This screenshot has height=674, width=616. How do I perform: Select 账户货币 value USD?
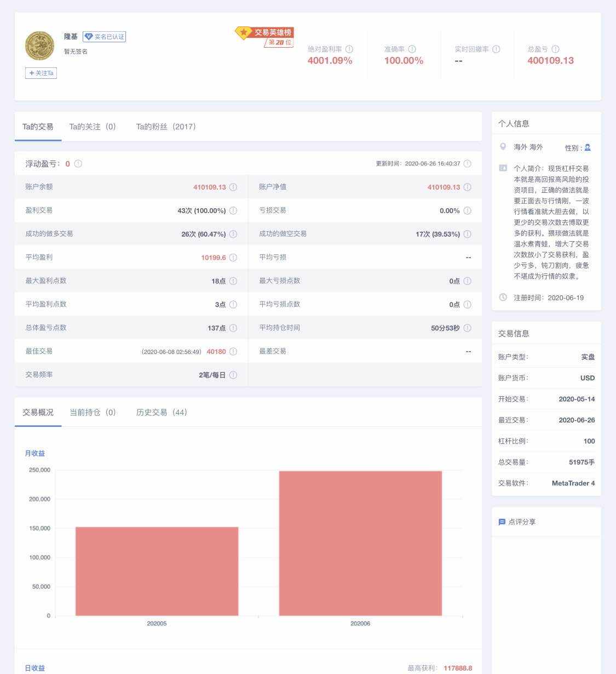point(588,378)
